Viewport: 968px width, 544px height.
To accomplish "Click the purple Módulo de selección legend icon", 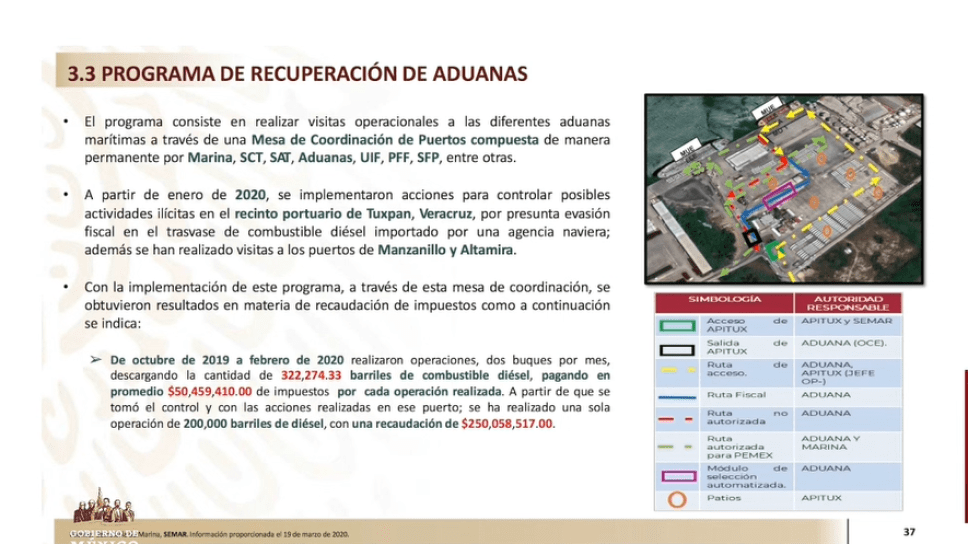I will [x=679, y=474].
